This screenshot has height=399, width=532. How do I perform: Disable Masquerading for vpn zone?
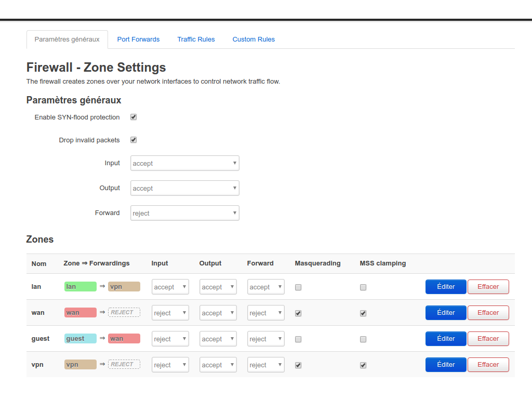[x=298, y=365]
